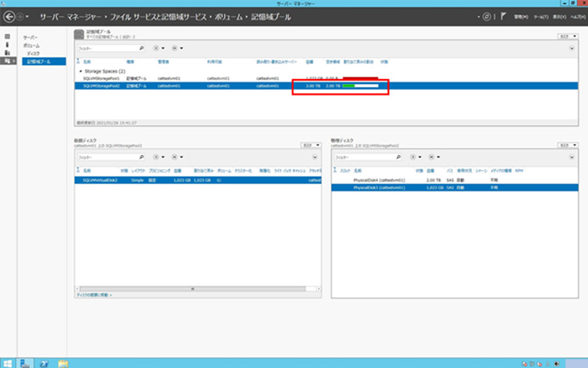Image resolution: width=588 pixels, height=368 pixels.
Task: Open the ツール(T) menu
Action: (x=539, y=16)
